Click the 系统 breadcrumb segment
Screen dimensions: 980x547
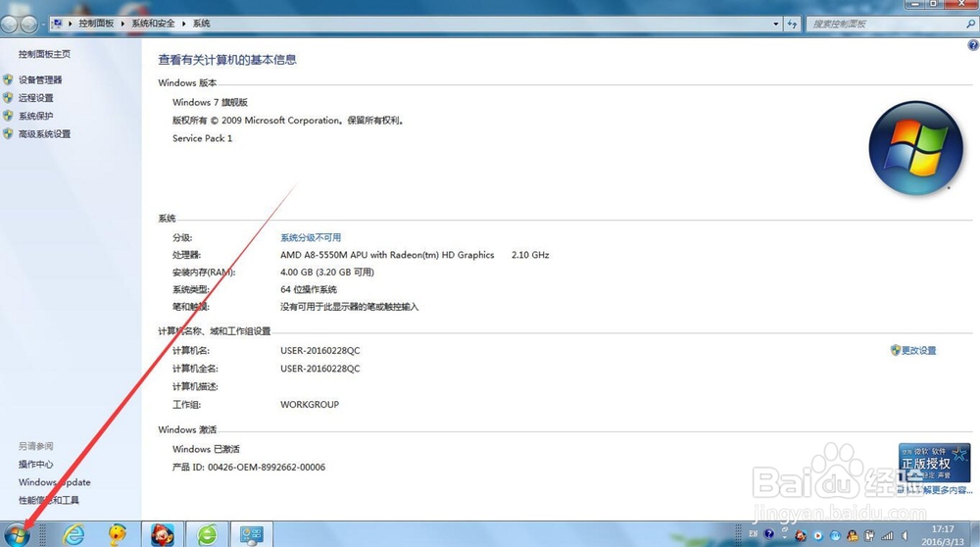click(x=201, y=24)
